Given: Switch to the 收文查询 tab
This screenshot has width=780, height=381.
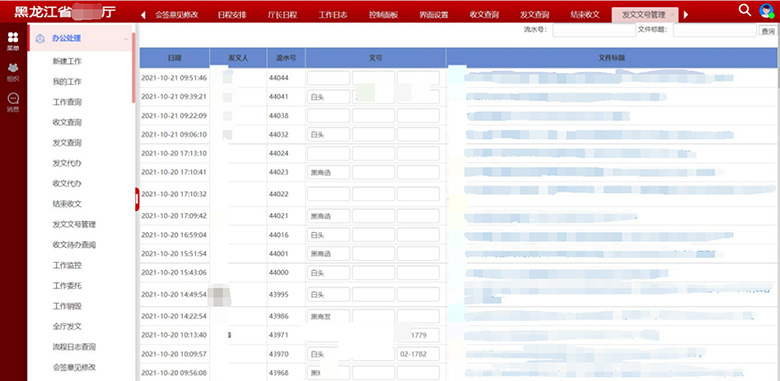Looking at the screenshot, I should (x=484, y=15).
